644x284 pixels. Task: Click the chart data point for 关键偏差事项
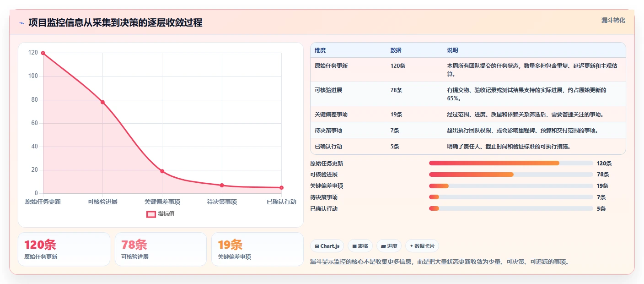click(x=162, y=171)
